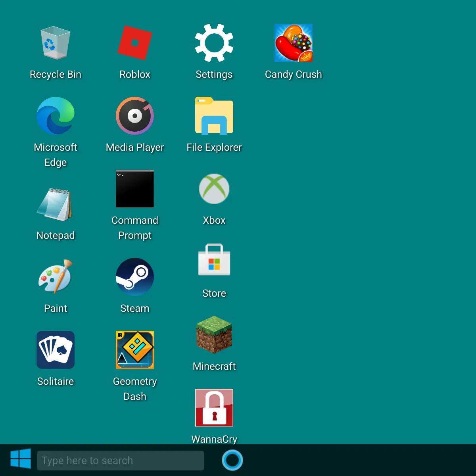This screenshot has height=476, width=476.
Task: Open the Command Prompt black window icon
Action: pos(135,189)
